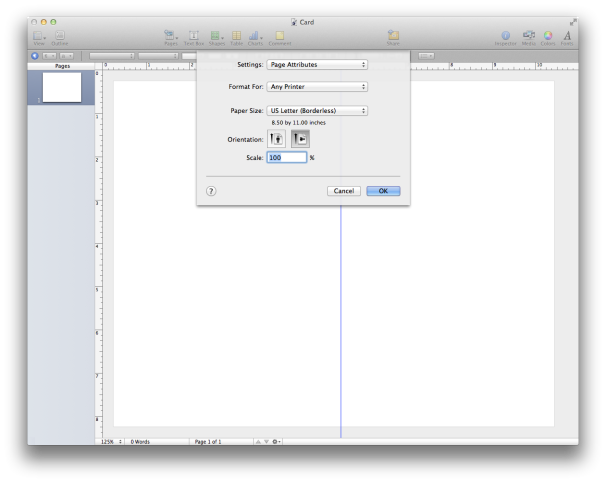Viewport: 606px width, 483px height.
Task: Click the yellow minimize window button
Action: pos(44,22)
